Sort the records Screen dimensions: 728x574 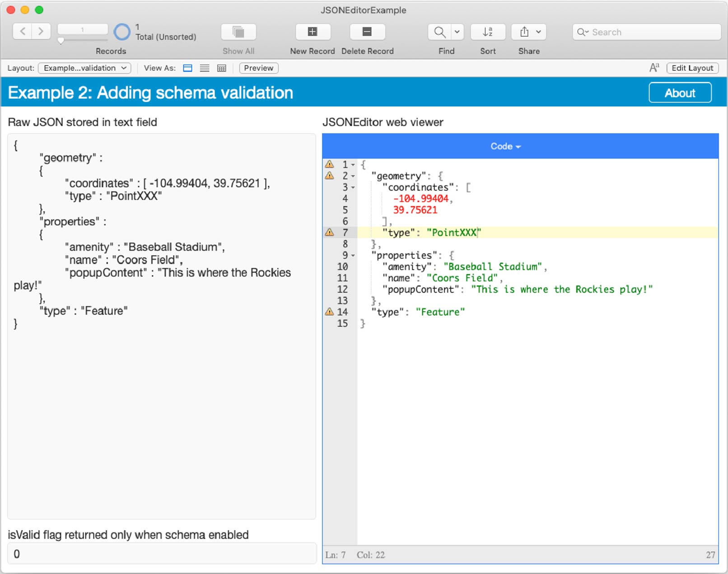(487, 32)
